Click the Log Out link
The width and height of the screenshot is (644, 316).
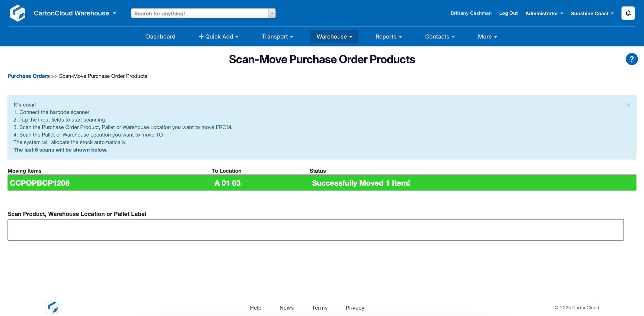[x=508, y=13]
